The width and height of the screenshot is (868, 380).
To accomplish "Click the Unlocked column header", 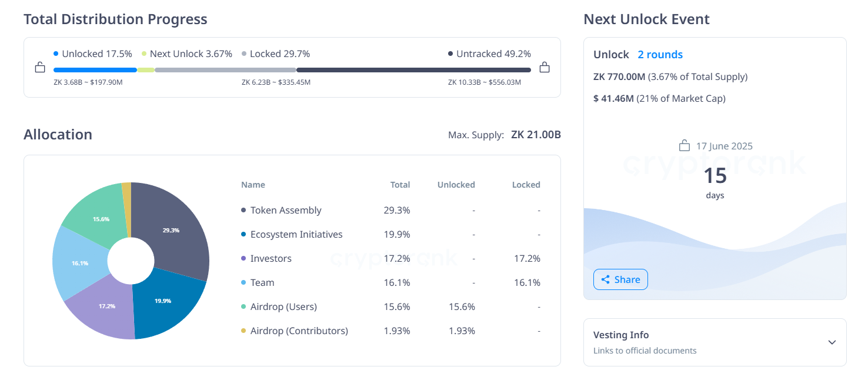I will [x=456, y=185].
